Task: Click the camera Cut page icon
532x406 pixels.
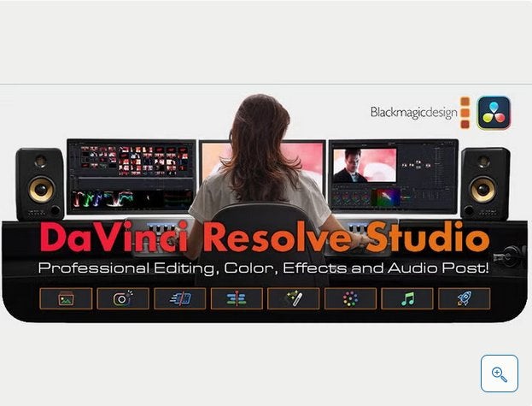Action: click(123, 298)
